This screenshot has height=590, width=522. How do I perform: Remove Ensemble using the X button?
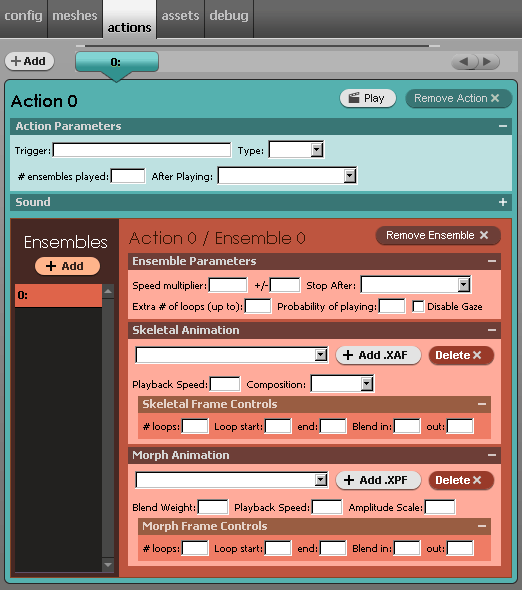[438, 236]
